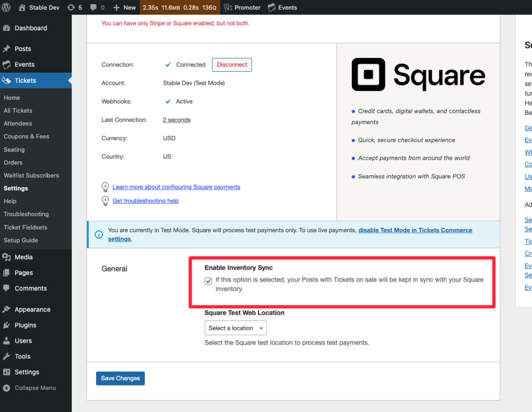Follow the disable Test Mode settings link

pyautogui.click(x=415, y=230)
